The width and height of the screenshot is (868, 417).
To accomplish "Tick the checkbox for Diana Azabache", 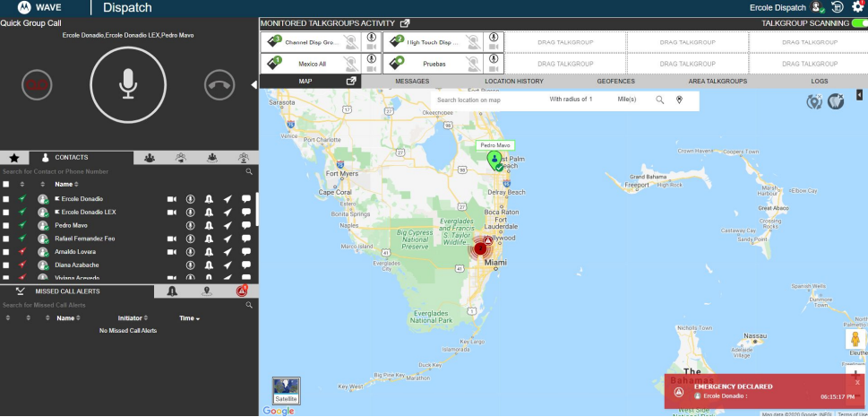I will click(x=5, y=265).
